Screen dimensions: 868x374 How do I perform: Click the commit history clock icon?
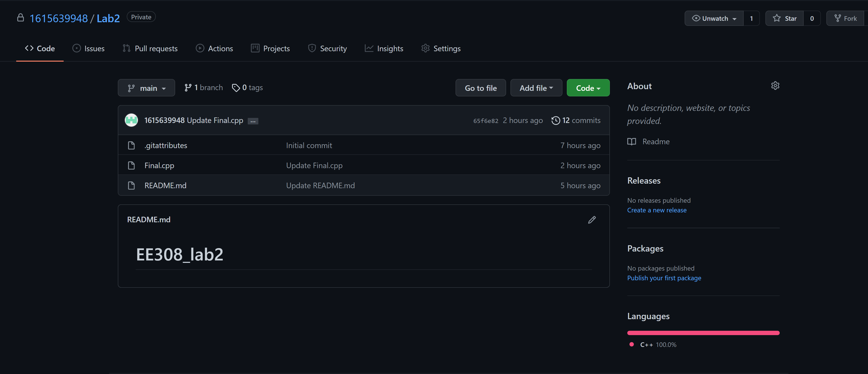[x=555, y=121]
